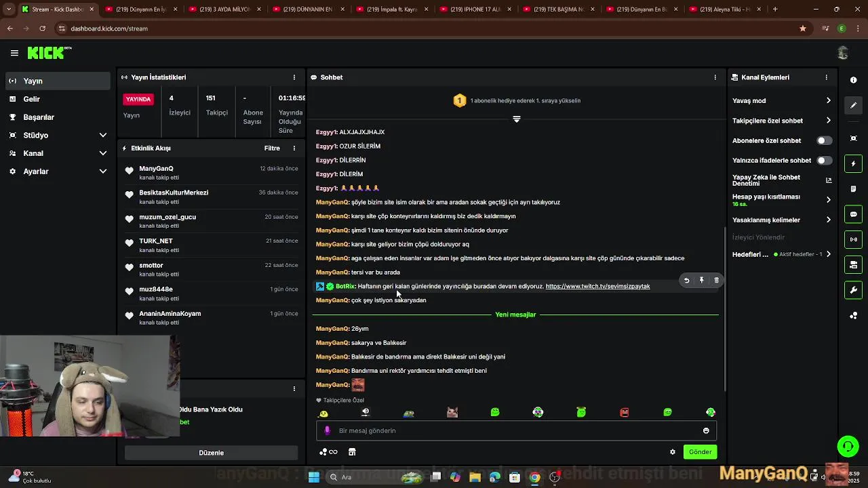
Task: Open the Kanal Eylemleri three-dot menu
Action: coord(826,77)
